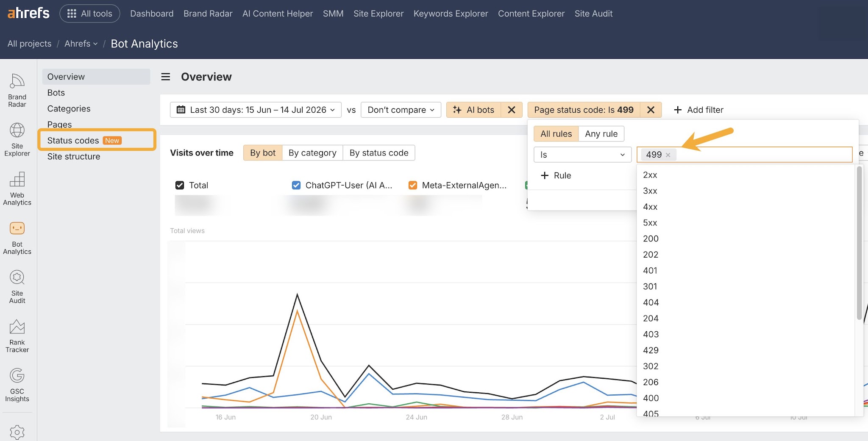The height and width of the screenshot is (441, 868).
Task: Choose 2xx from status list
Action: (650, 175)
